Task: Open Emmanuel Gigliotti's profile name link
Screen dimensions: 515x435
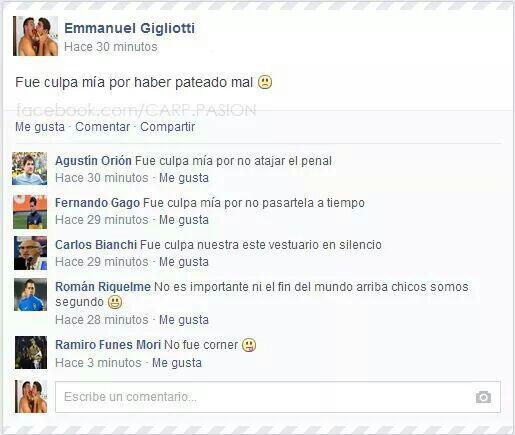Action: click(130, 28)
